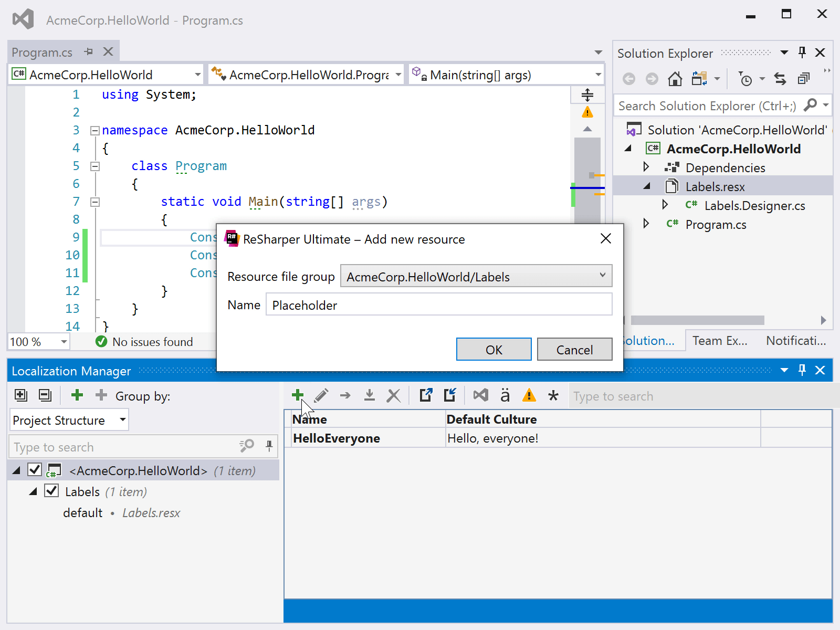Click the warning marker icon in the editor margin
840x630 pixels.
[x=587, y=112]
